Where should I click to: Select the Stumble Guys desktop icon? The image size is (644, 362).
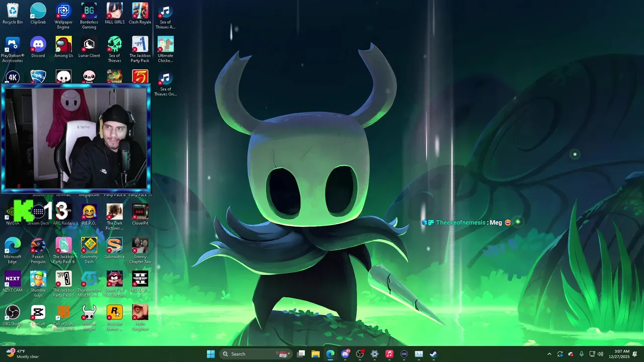coord(38,285)
